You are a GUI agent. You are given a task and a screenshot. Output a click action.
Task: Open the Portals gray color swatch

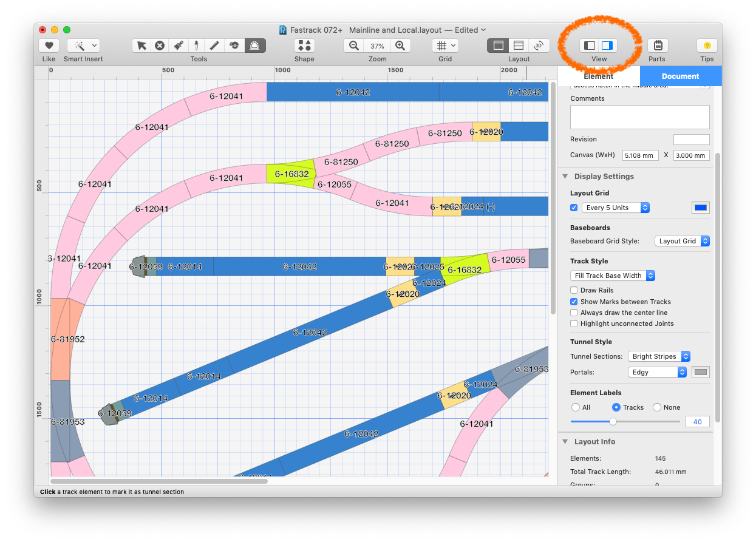701,372
